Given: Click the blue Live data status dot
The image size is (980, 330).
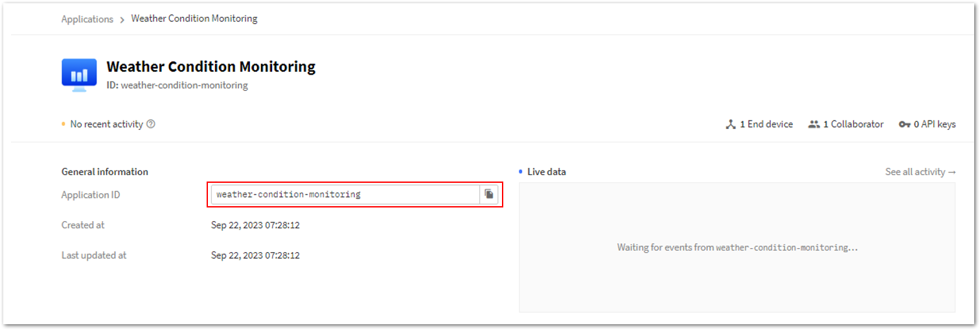Looking at the screenshot, I should tap(521, 172).
